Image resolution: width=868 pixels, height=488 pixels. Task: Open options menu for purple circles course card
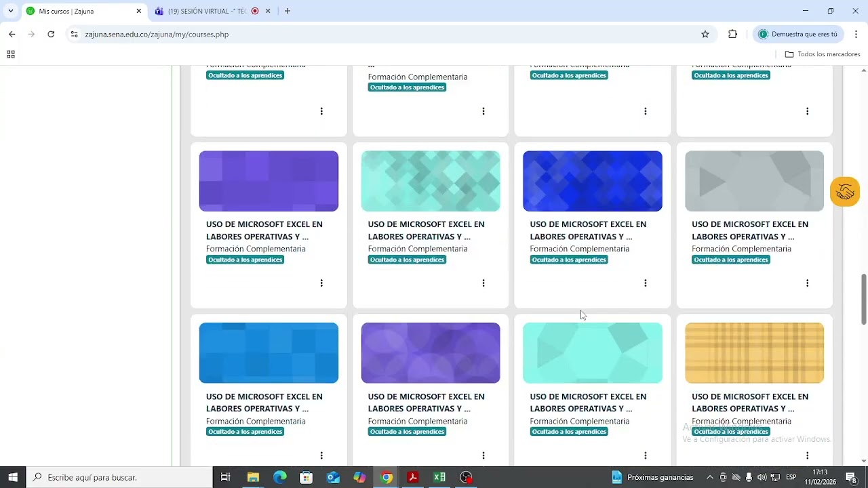point(484,455)
